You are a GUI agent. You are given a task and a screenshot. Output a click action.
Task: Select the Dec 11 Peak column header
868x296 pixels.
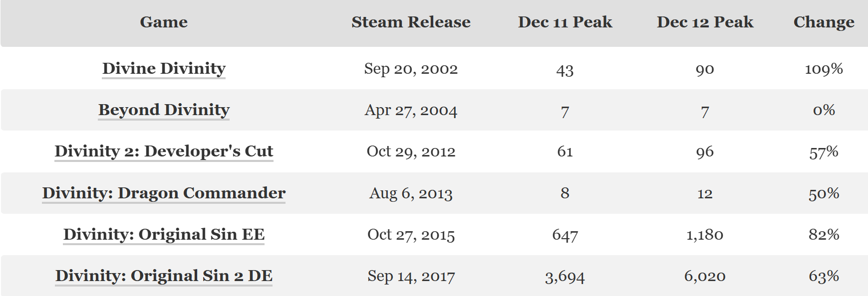click(565, 22)
